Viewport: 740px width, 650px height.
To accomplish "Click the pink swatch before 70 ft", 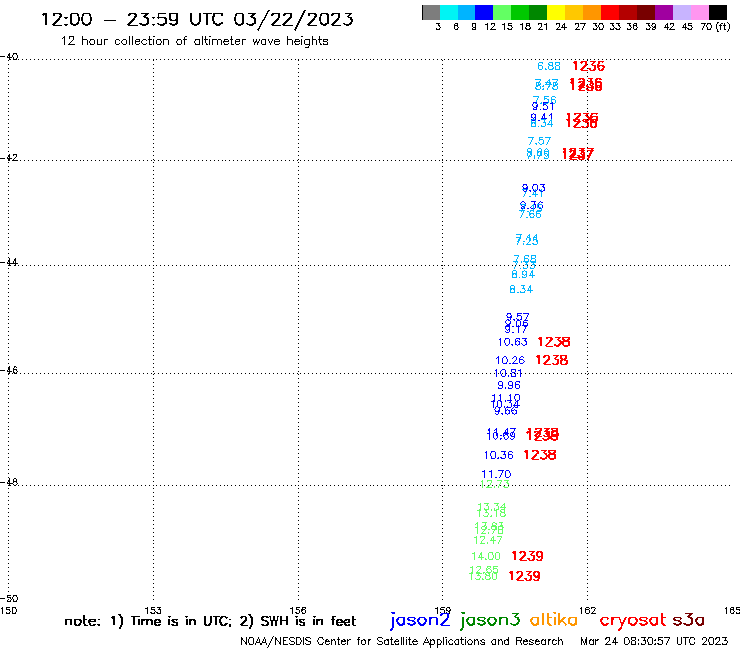I will click(699, 12).
